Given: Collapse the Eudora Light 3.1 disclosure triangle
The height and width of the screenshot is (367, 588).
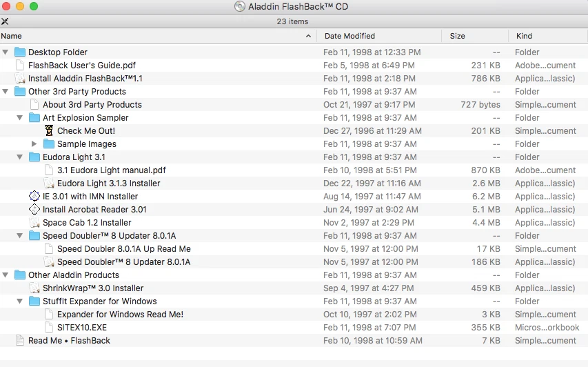Looking at the screenshot, I should 20,157.
